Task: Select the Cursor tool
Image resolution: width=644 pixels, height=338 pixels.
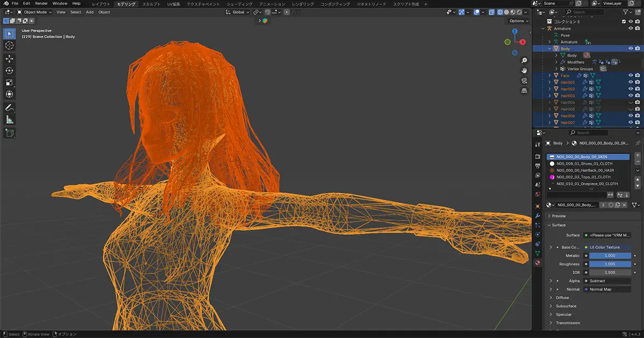Action: pos(10,46)
